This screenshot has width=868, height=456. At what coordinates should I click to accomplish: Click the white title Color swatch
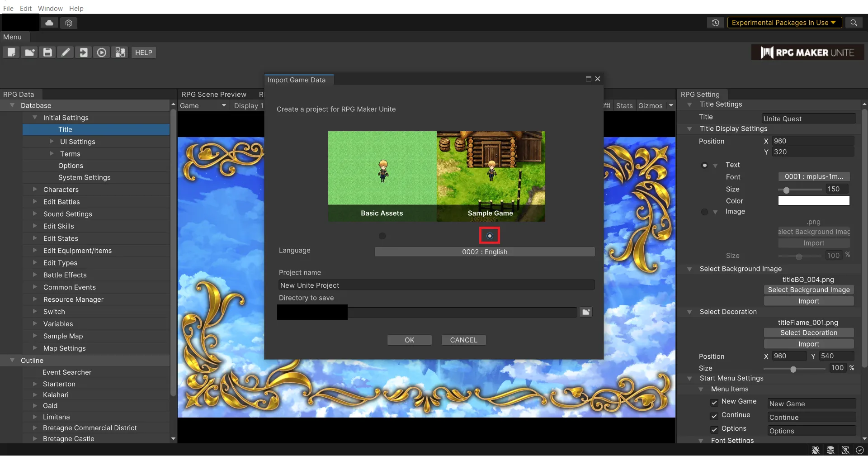coord(813,201)
